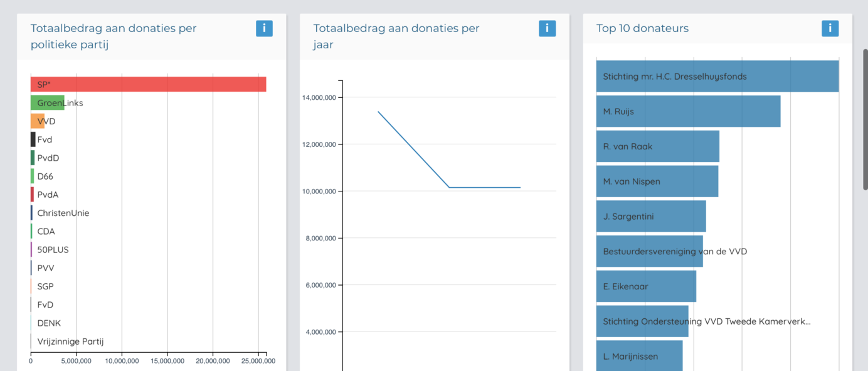868x371 pixels.
Task: Open info icon for donations per year
Action: pos(547,28)
